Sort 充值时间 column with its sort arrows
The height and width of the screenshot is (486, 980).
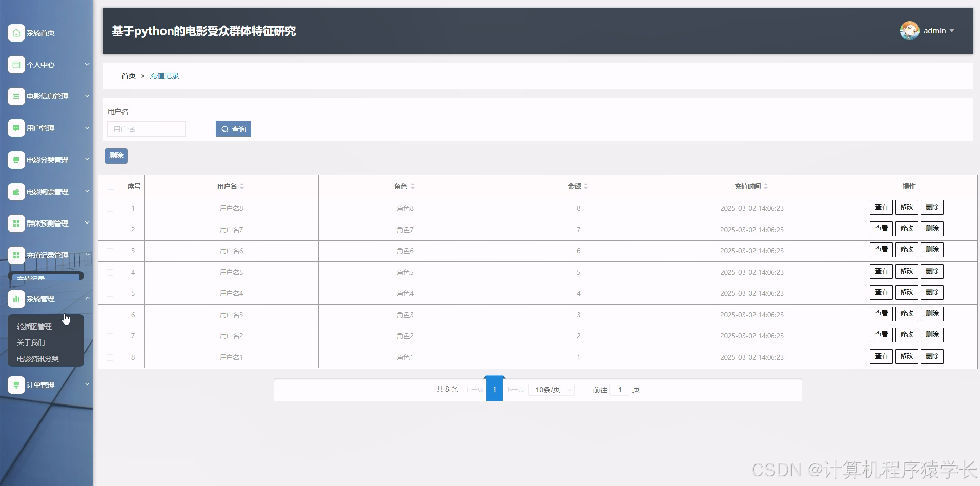tap(766, 186)
